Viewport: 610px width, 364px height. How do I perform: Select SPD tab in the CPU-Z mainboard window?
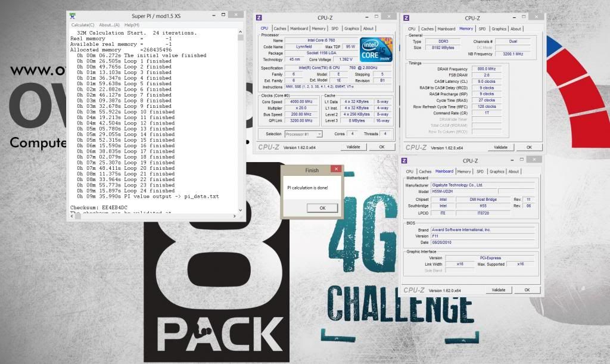point(481,172)
